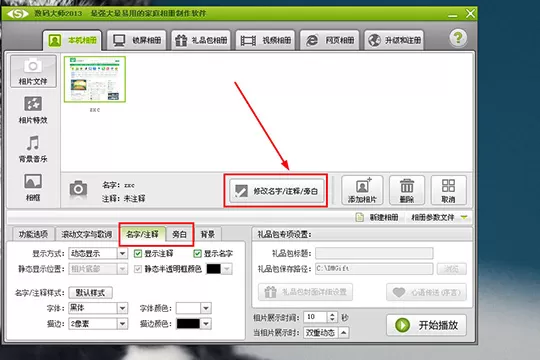Screen dimensions: 540x360
Task: Click 修改名字/注释/旁白 button
Action: tap(277, 191)
